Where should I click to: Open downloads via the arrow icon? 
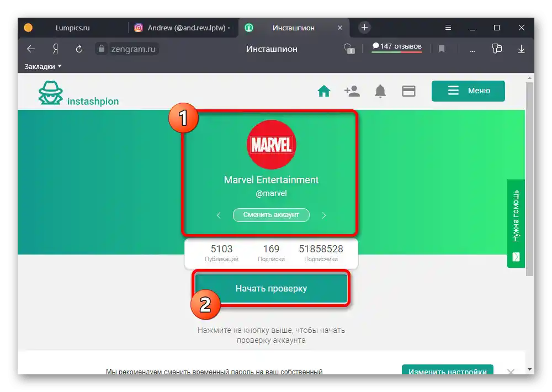click(x=521, y=49)
